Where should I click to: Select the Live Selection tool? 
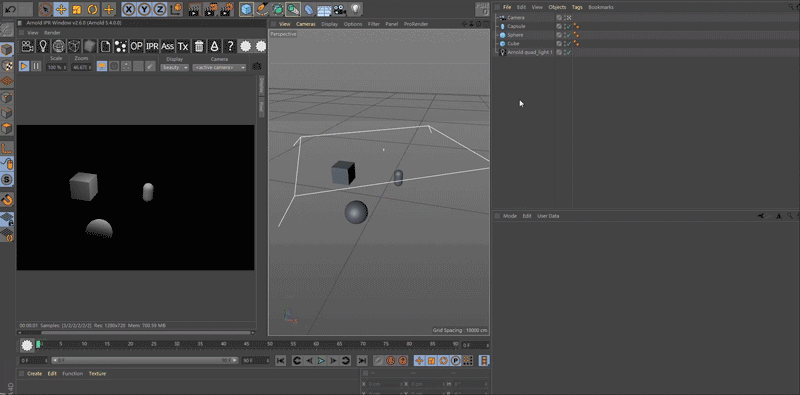point(45,9)
